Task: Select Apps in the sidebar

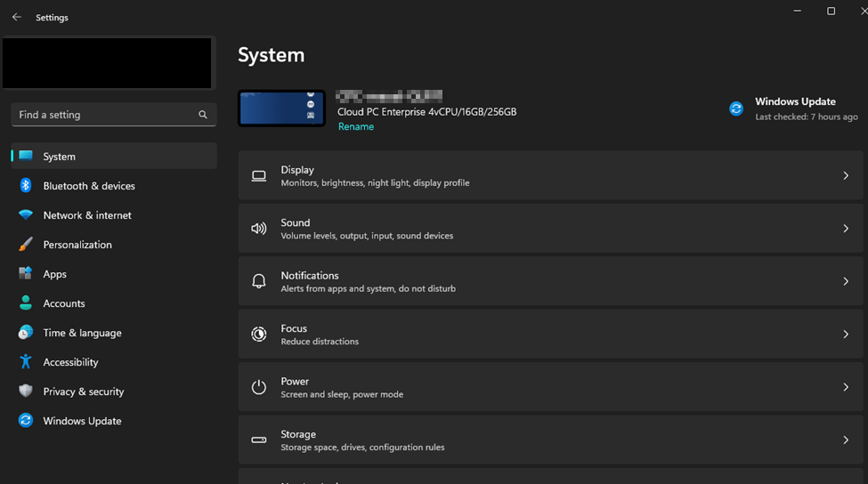Action: coord(55,274)
